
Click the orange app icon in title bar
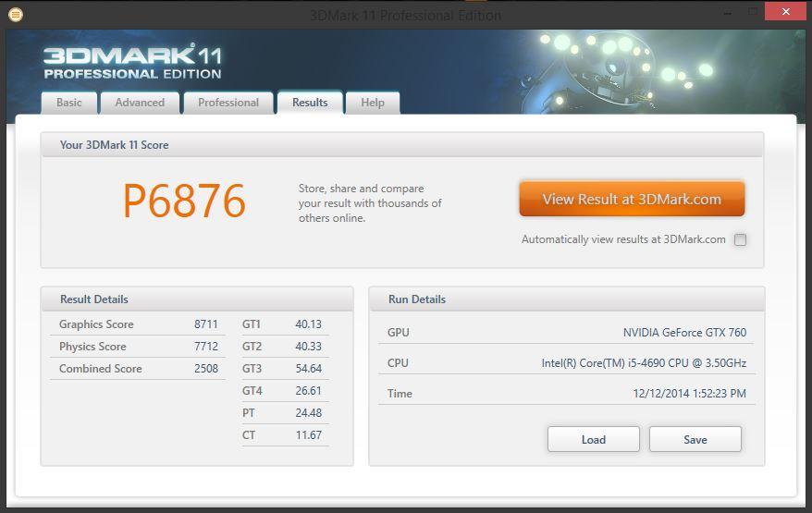point(16,15)
